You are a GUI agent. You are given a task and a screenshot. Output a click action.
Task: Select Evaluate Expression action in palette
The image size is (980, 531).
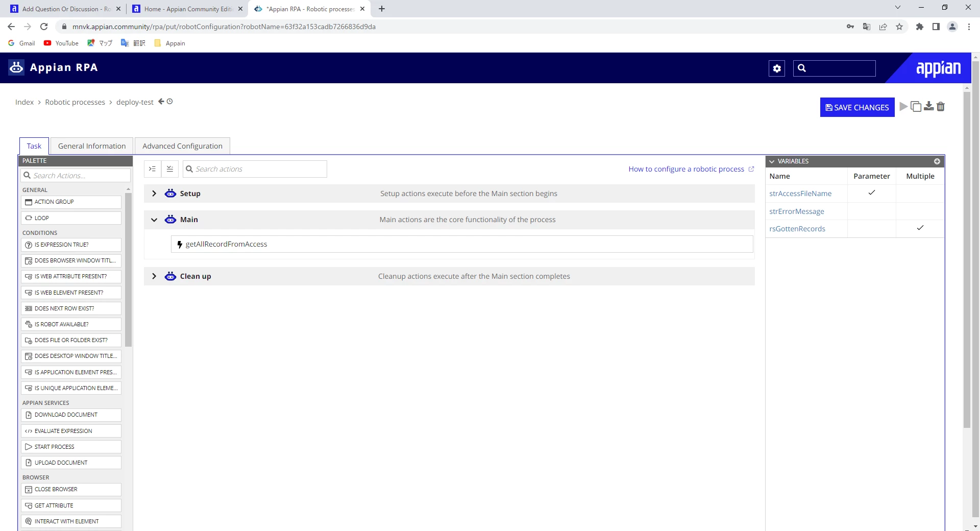(71, 431)
